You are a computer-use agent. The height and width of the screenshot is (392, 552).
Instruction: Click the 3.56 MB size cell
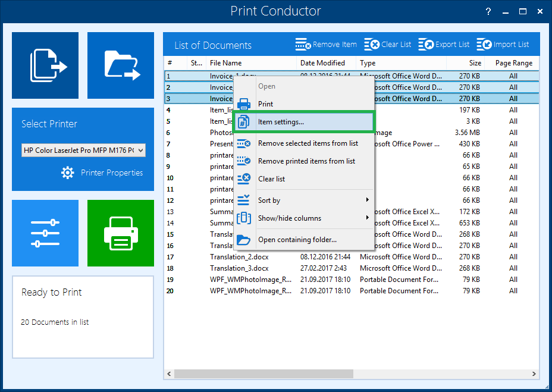[x=467, y=133]
